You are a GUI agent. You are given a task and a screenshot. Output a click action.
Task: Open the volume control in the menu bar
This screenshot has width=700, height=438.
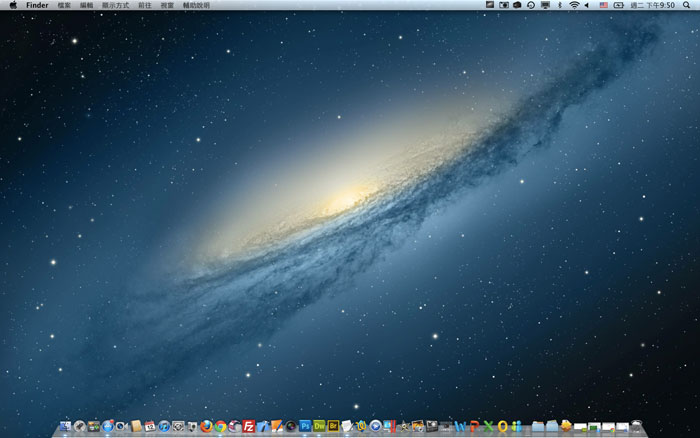587,5
